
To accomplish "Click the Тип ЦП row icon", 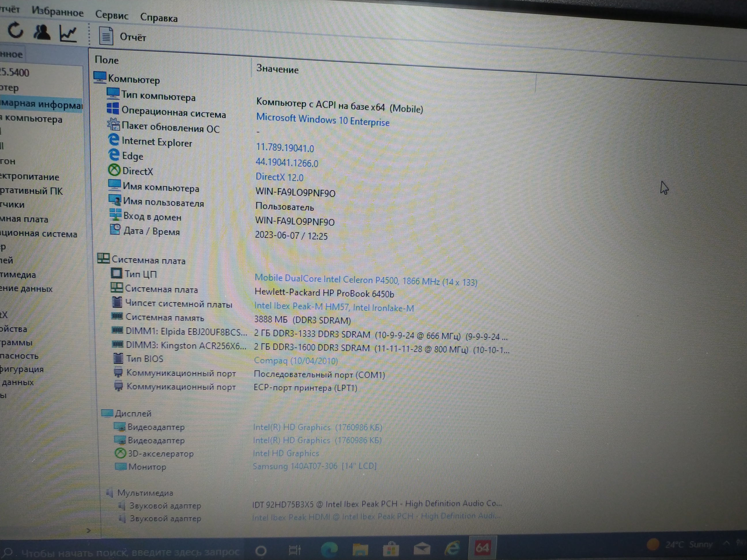I will (116, 273).
